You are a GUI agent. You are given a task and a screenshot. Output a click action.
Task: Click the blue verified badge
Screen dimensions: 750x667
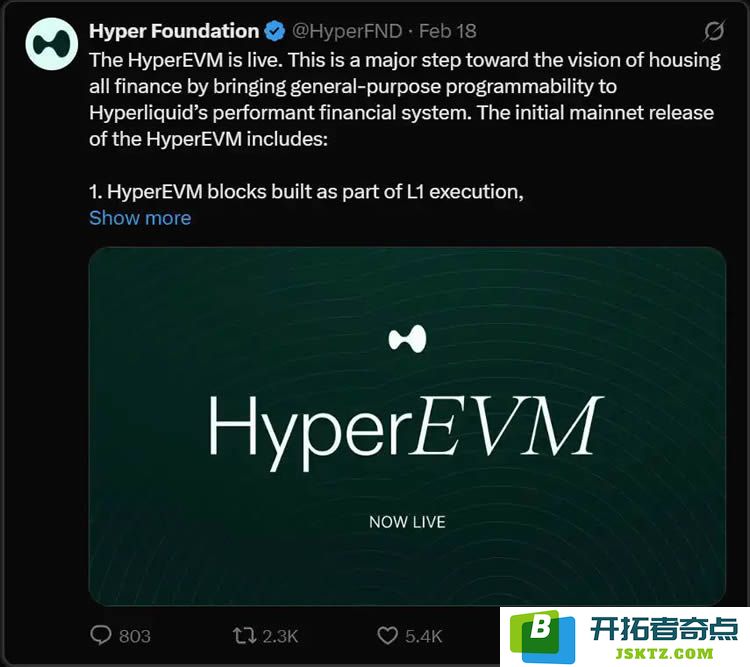[275, 32]
